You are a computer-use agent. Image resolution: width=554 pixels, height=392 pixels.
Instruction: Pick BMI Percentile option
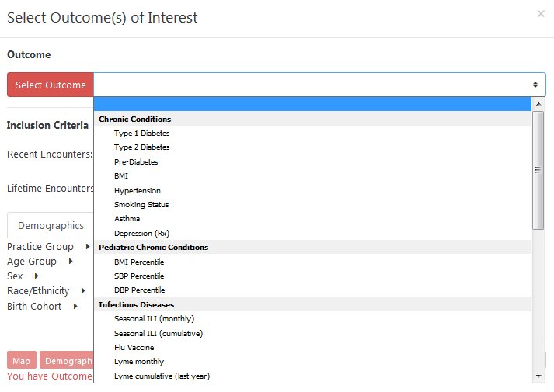[x=139, y=262]
